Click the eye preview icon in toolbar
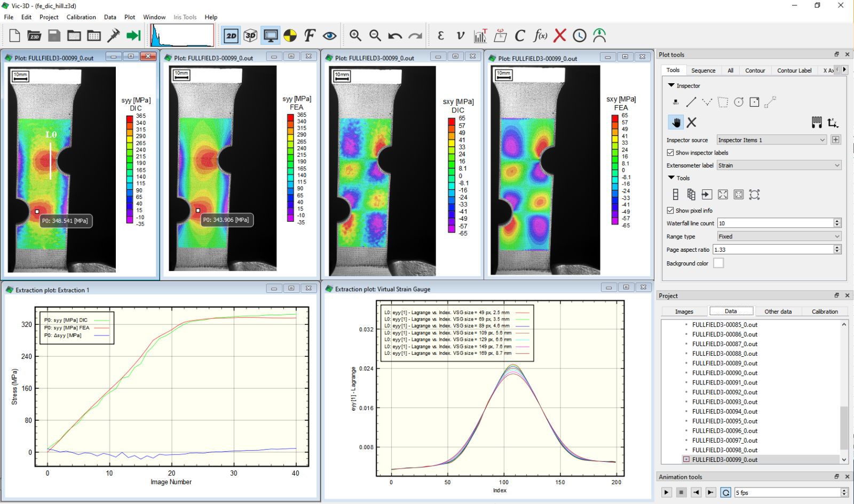Image resolution: width=854 pixels, height=504 pixels. (x=329, y=36)
